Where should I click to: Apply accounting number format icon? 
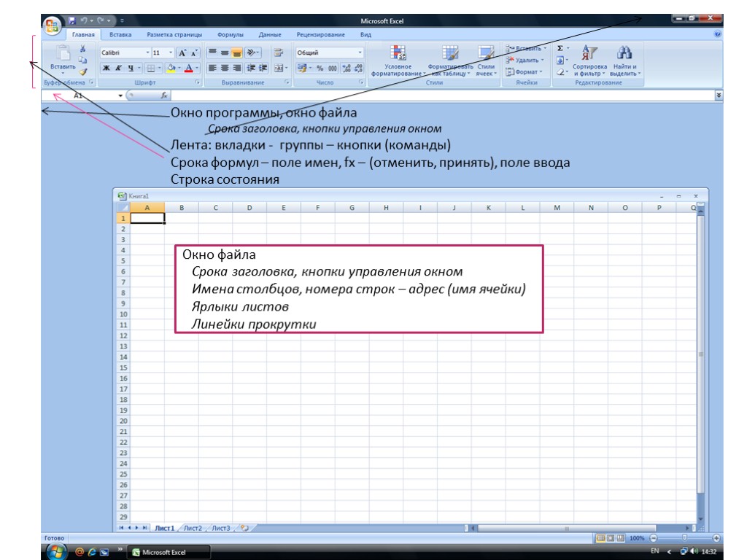[301, 68]
